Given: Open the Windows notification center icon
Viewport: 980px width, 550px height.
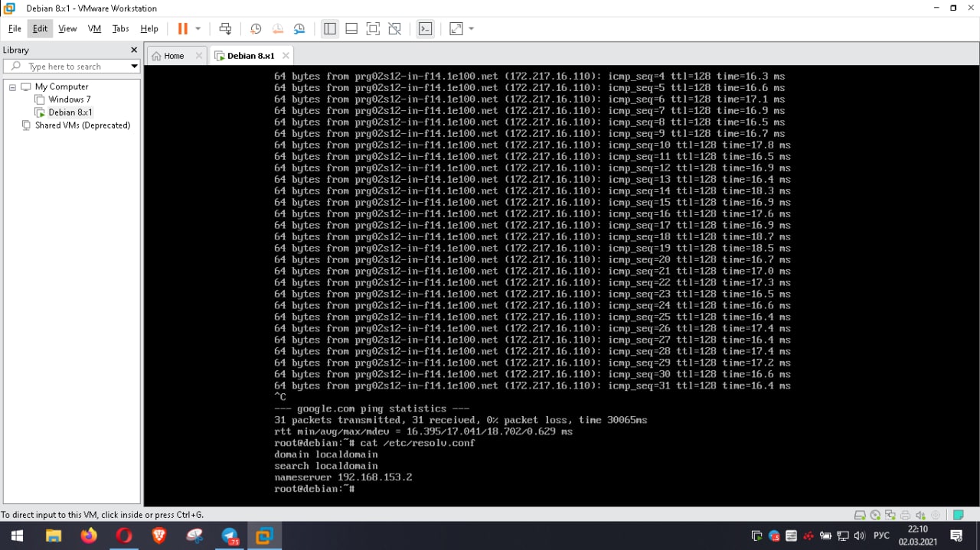Looking at the screenshot, I should pyautogui.click(x=956, y=535).
